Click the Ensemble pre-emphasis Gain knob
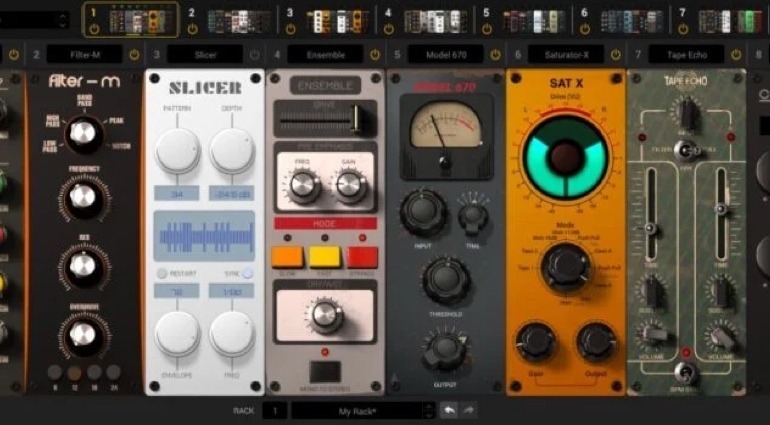 coord(350,186)
